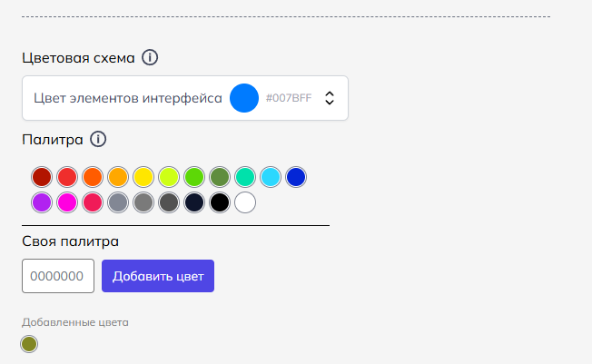Image resolution: width=592 pixels, height=364 pixels.
Task: Open the Цвет элементов интерфейса dropdown
Action: (x=185, y=98)
